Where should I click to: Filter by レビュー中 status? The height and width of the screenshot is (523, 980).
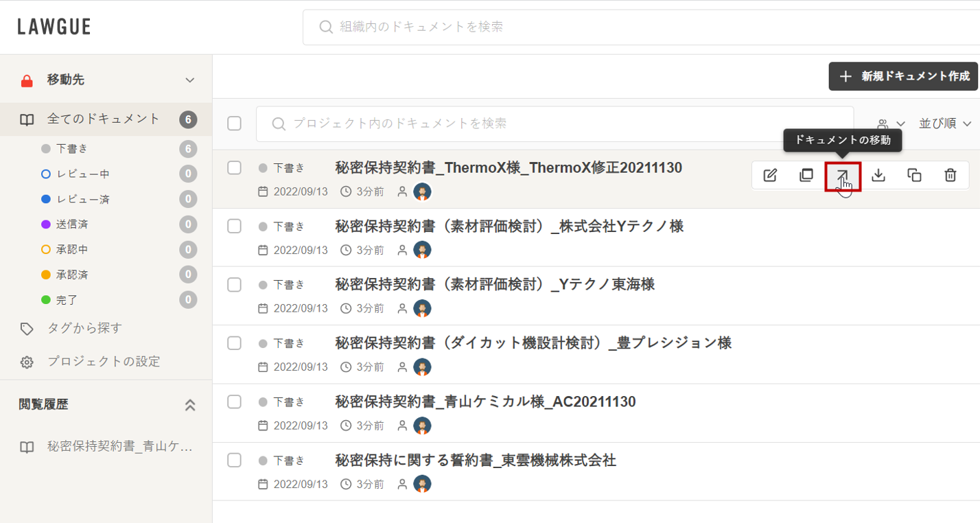[x=82, y=174]
